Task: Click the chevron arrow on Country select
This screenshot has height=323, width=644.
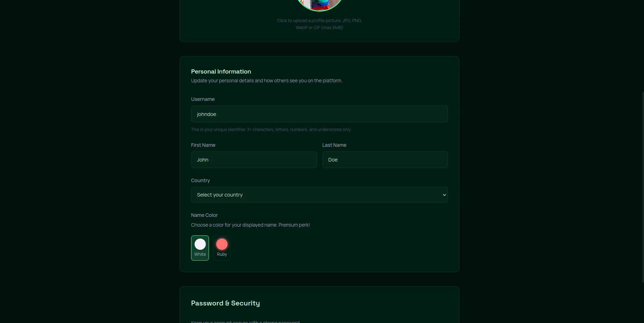Action: click(444, 195)
